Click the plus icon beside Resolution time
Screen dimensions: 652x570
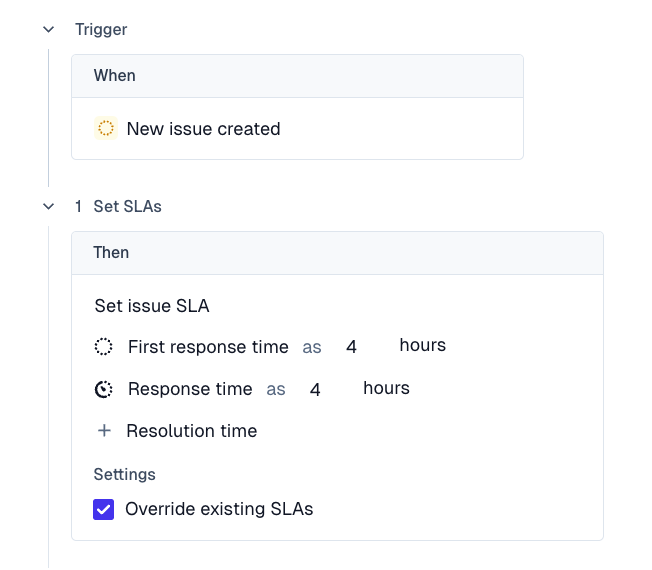click(x=104, y=431)
